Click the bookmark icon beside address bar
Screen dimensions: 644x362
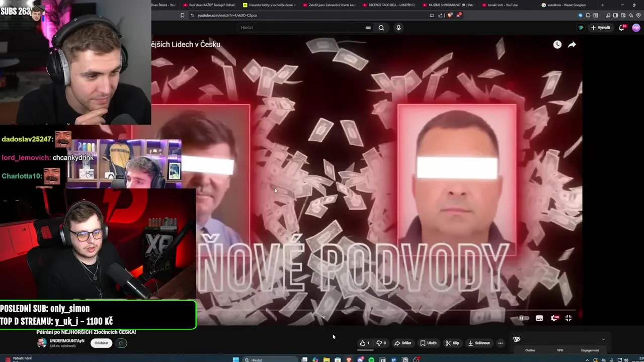(182, 15)
